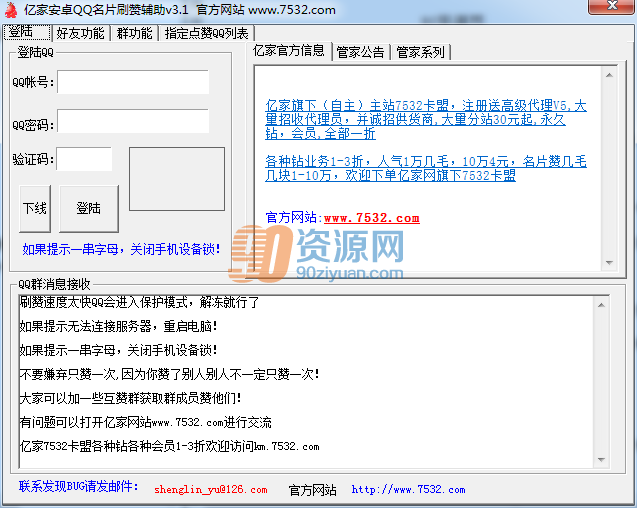Viewport: 637px width, 508px height.
Task: Click QQ群消息接收 scrollbar up arrow
Action: [x=601, y=305]
